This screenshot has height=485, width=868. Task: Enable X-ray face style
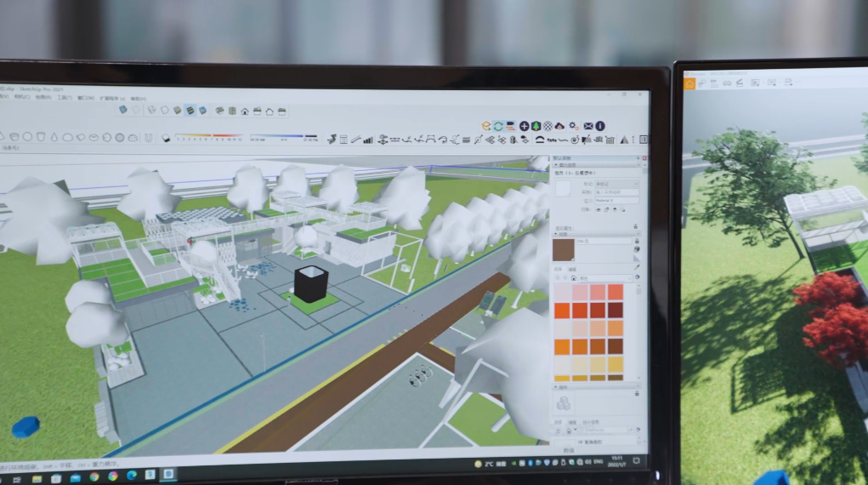(123, 110)
